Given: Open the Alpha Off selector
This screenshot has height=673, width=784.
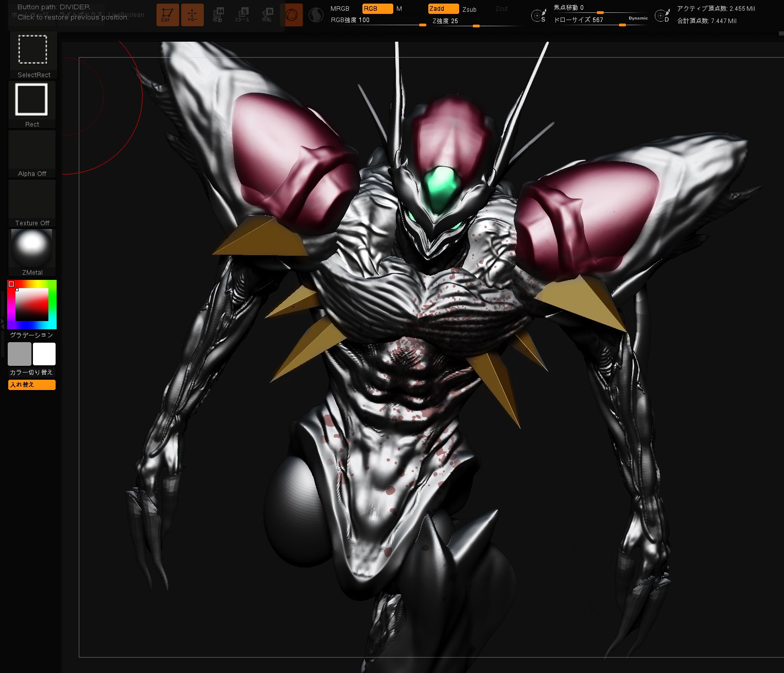Looking at the screenshot, I should 32,154.
